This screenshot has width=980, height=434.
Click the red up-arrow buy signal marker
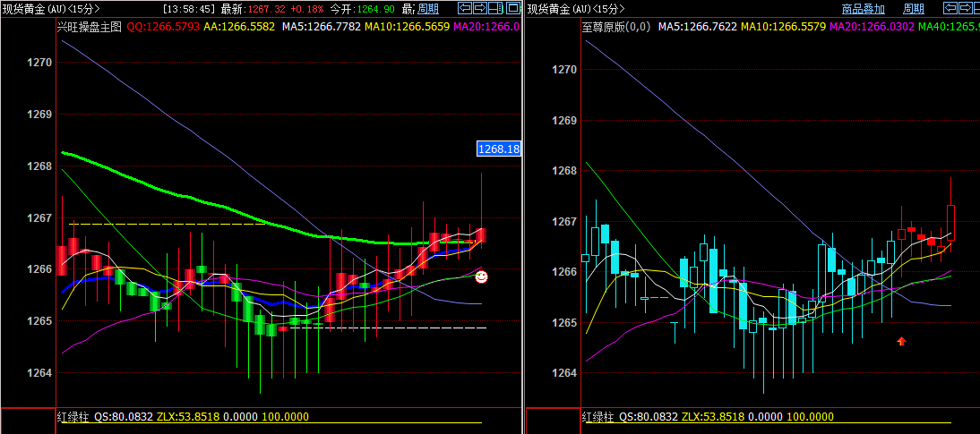(902, 341)
